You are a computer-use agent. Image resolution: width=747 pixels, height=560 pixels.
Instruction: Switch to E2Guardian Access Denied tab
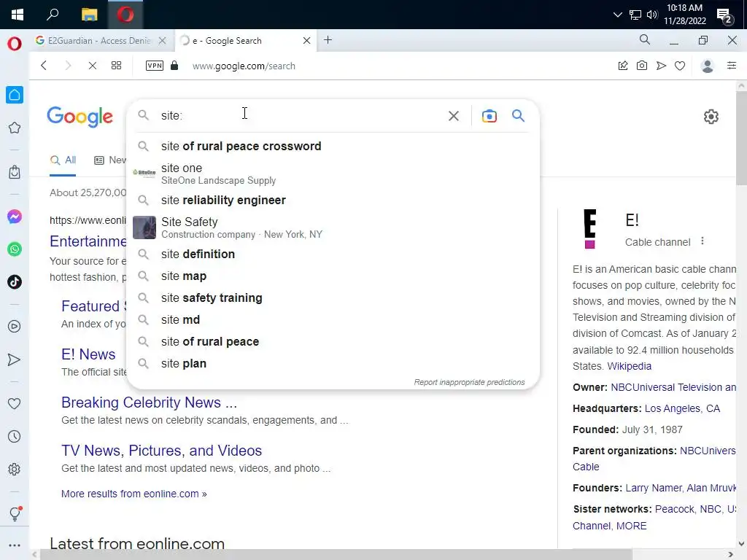(99, 41)
